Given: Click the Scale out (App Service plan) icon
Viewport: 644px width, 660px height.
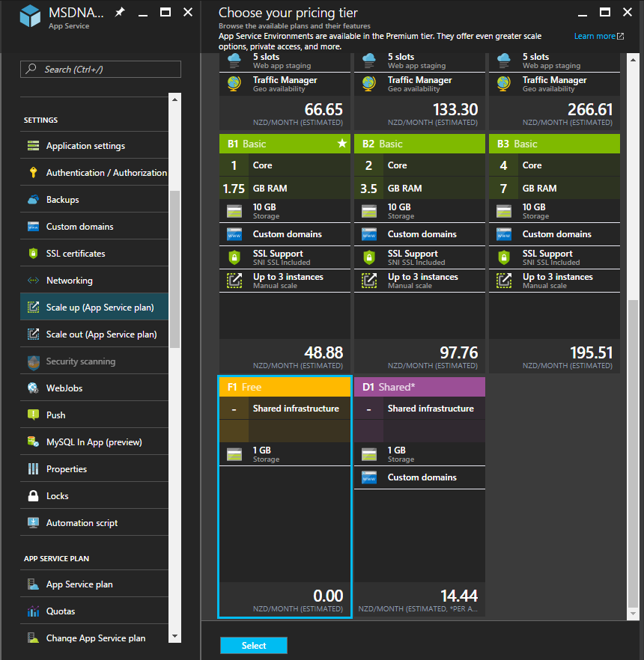Looking at the screenshot, I should pos(33,334).
